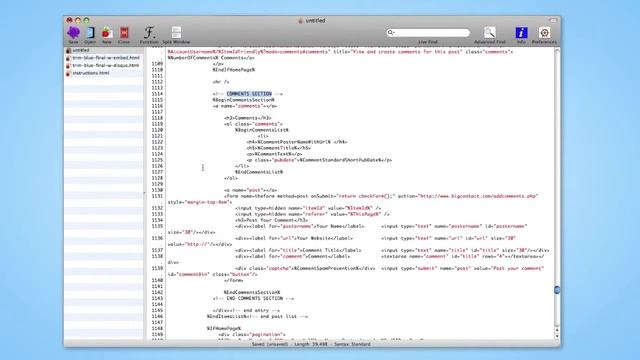Open the Function list icon
Viewport: 640px width, 360px height.
click(149, 33)
